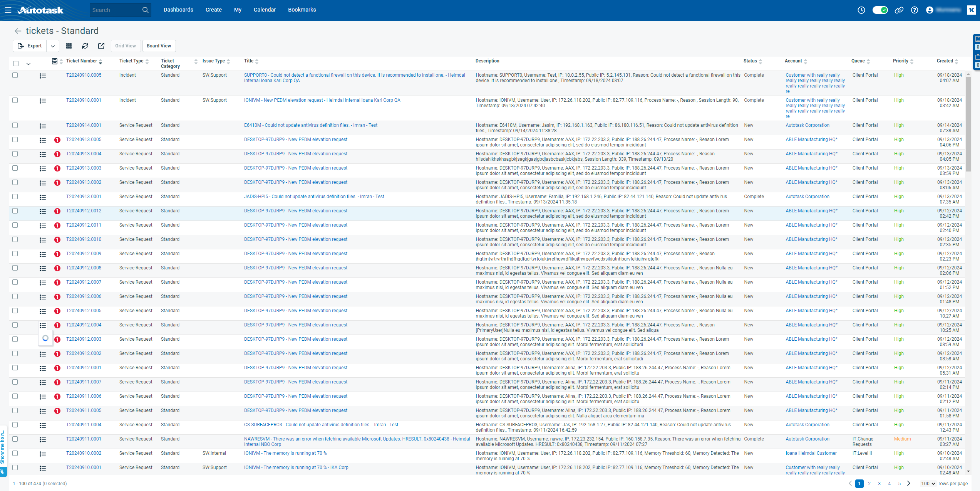Screen dimensions: 980x491
Task: Click the checklist column header icon
Action: point(55,61)
